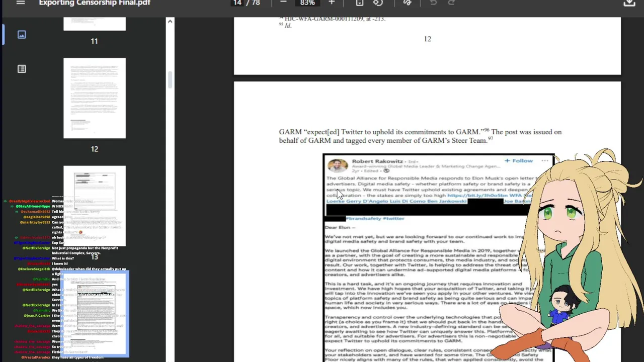
Task: Click the page 11 thumbnail label
Action: (x=94, y=41)
